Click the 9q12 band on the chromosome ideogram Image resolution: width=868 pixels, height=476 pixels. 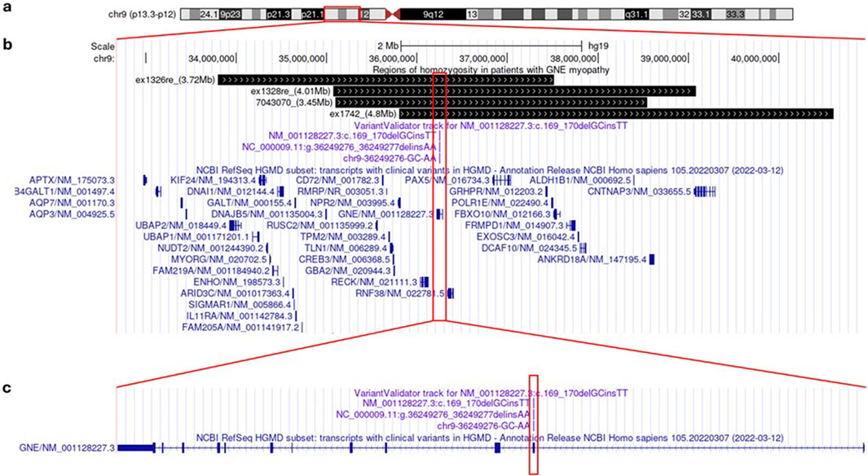[433, 15]
